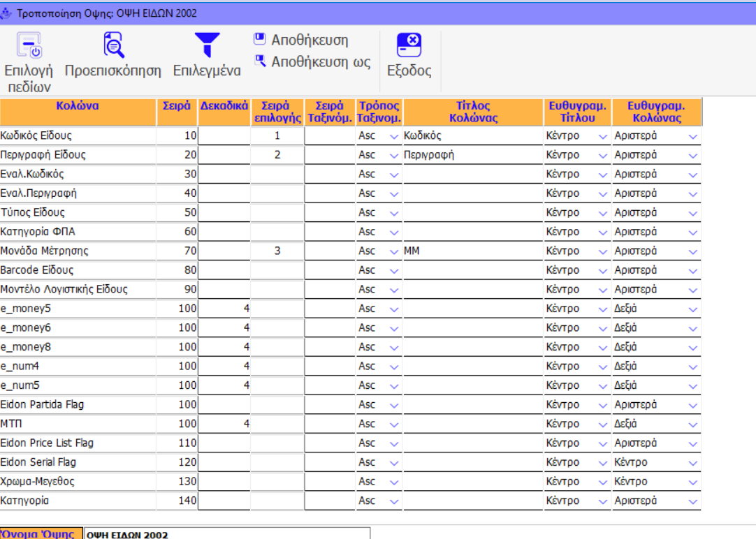Screen dimensions: 756x539
Task: Click the Επιλεγμένα funnel filter icon
Action: (x=207, y=45)
